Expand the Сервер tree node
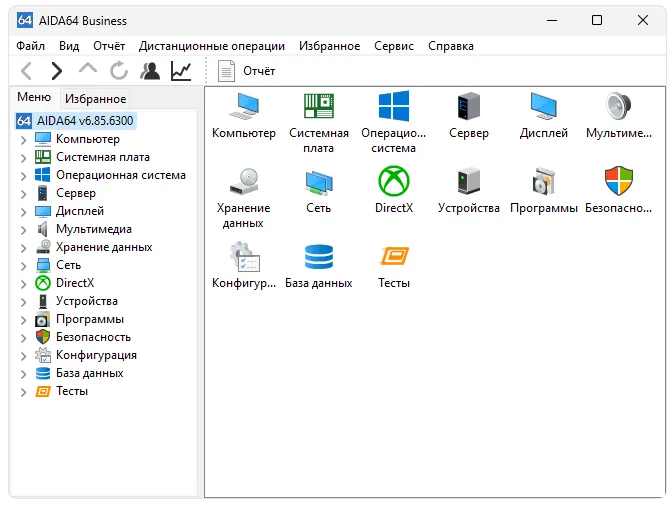The image size is (672, 505). coord(24,193)
